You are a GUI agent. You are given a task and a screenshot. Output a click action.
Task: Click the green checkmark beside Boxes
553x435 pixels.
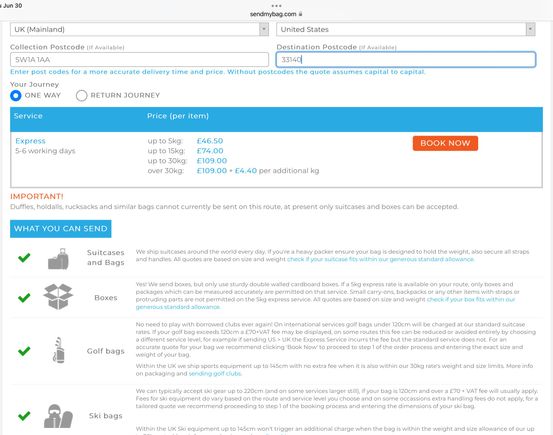[24, 298]
